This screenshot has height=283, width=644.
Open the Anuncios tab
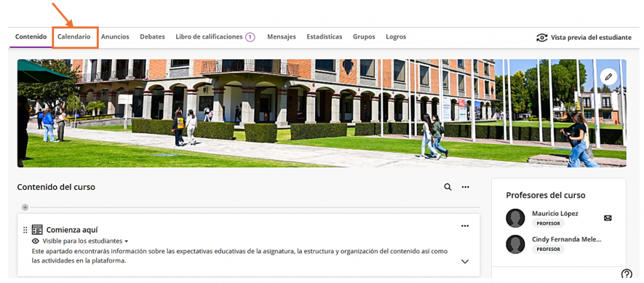pos(115,37)
